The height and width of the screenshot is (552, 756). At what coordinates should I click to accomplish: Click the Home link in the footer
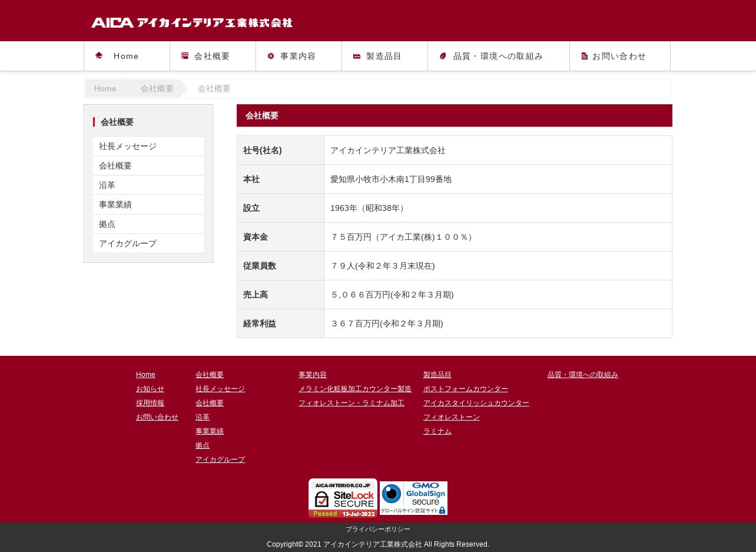(145, 375)
